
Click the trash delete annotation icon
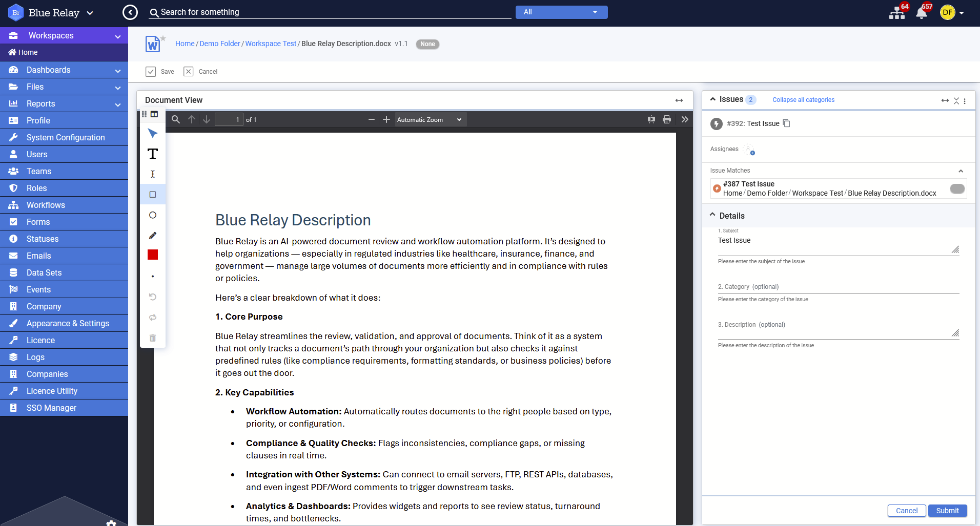coord(153,338)
